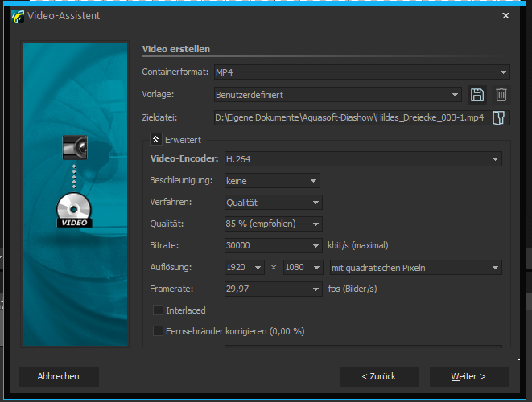Collapse the Erweitert section
The image size is (532, 402).
tap(156, 139)
